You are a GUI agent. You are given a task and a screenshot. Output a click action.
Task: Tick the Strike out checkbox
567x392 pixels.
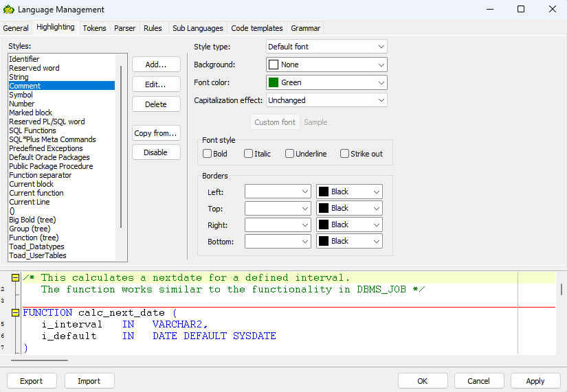pyautogui.click(x=344, y=154)
